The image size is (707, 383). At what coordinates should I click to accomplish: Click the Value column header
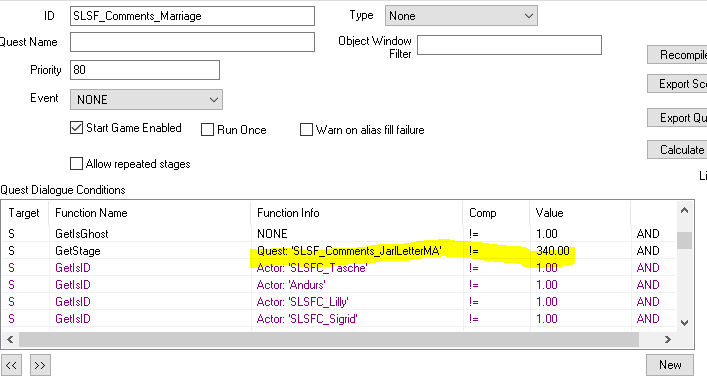pos(580,212)
